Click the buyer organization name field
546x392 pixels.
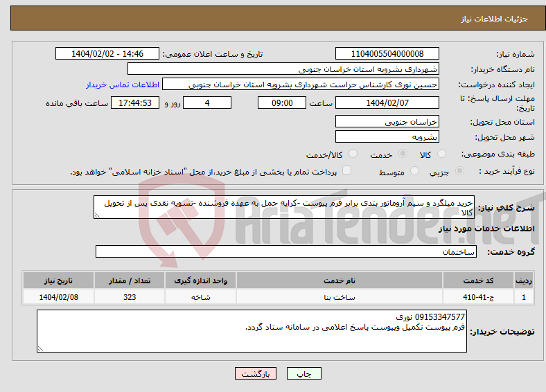[x=283, y=69]
